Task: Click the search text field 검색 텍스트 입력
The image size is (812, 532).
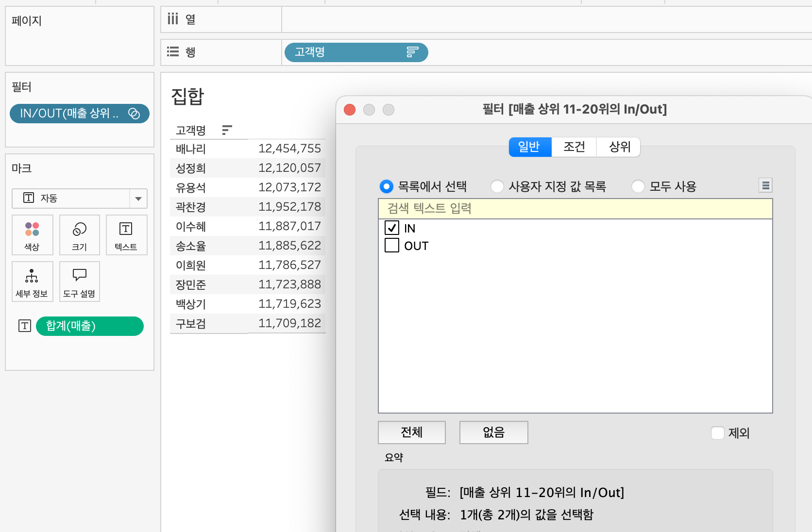Action: pyautogui.click(x=575, y=209)
